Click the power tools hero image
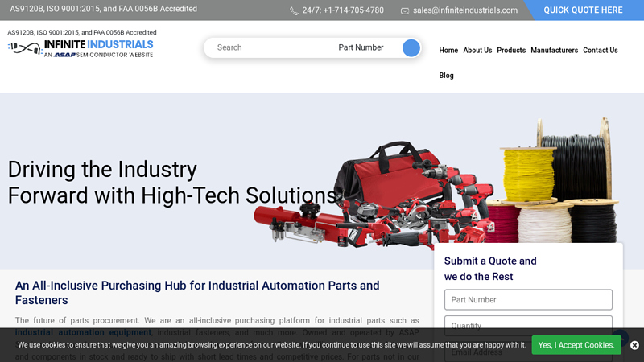The image size is (644, 362). [415, 195]
